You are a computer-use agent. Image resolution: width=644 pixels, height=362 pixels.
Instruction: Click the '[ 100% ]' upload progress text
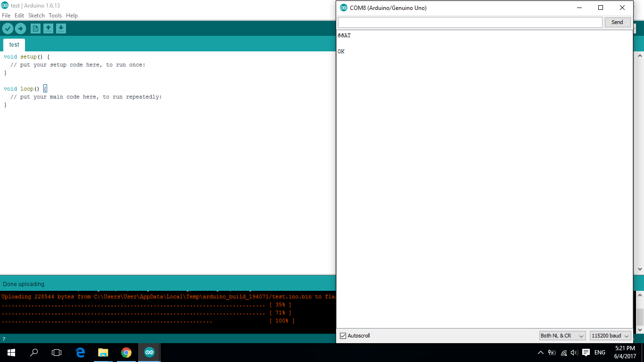pyautogui.click(x=282, y=321)
